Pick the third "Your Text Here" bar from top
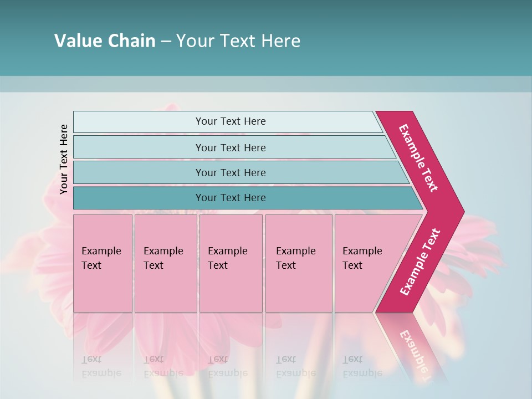This screenshot has height=399, width=532. 230,172
